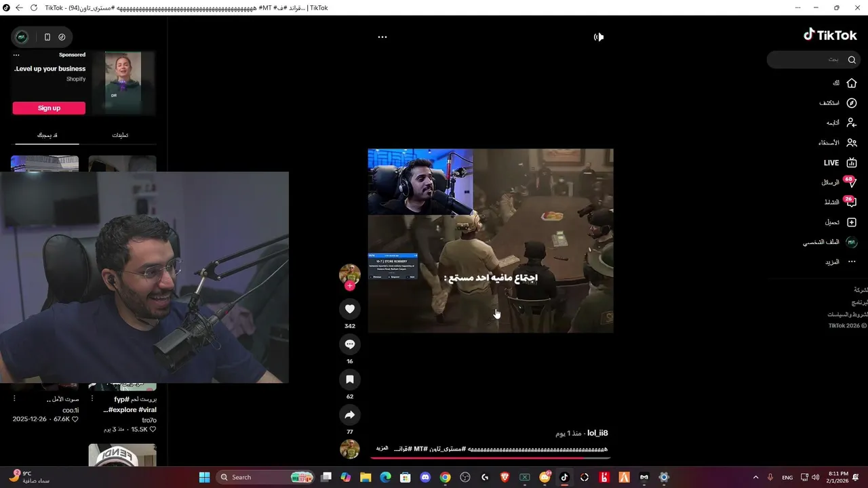
Task: Toggle video volume with the speaker icon
Action: point(599,37)
